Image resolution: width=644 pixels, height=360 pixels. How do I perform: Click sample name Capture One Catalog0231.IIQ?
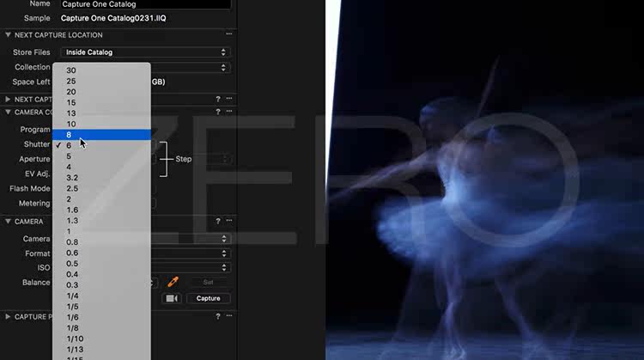click(x=113, y=18)
